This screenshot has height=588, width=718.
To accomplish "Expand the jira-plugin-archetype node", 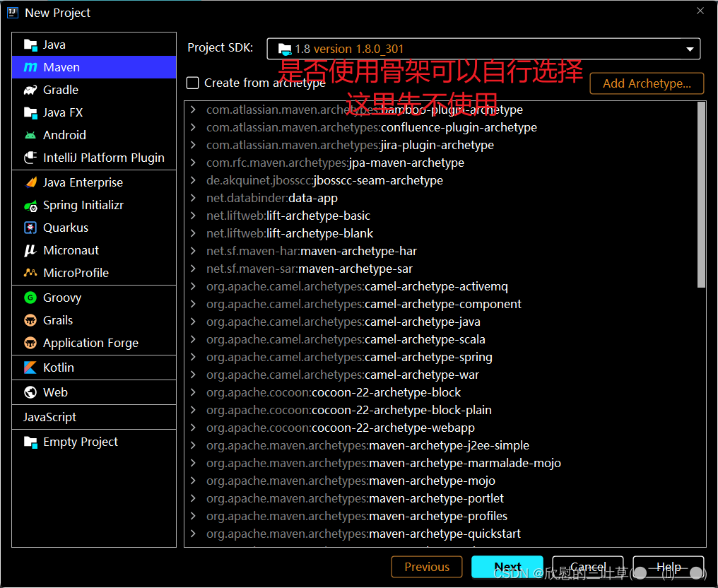I will [193, 145].
